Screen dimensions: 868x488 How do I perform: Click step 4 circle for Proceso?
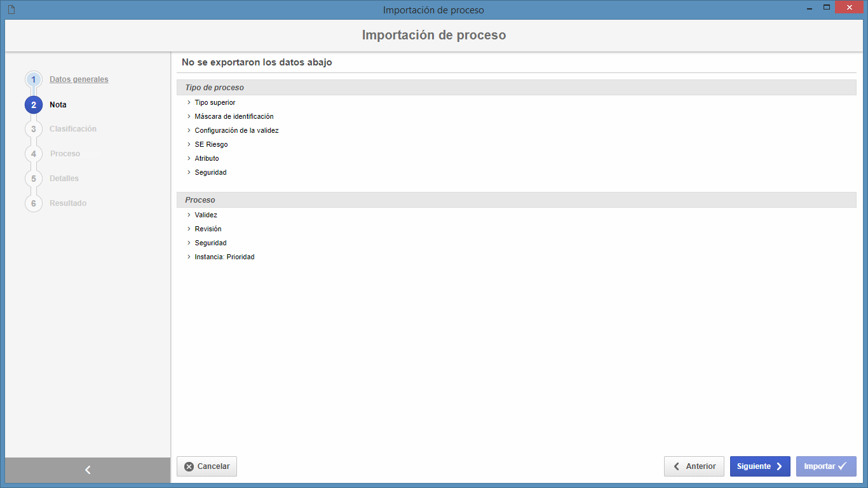pyautogui.click(x=34, y=154)
